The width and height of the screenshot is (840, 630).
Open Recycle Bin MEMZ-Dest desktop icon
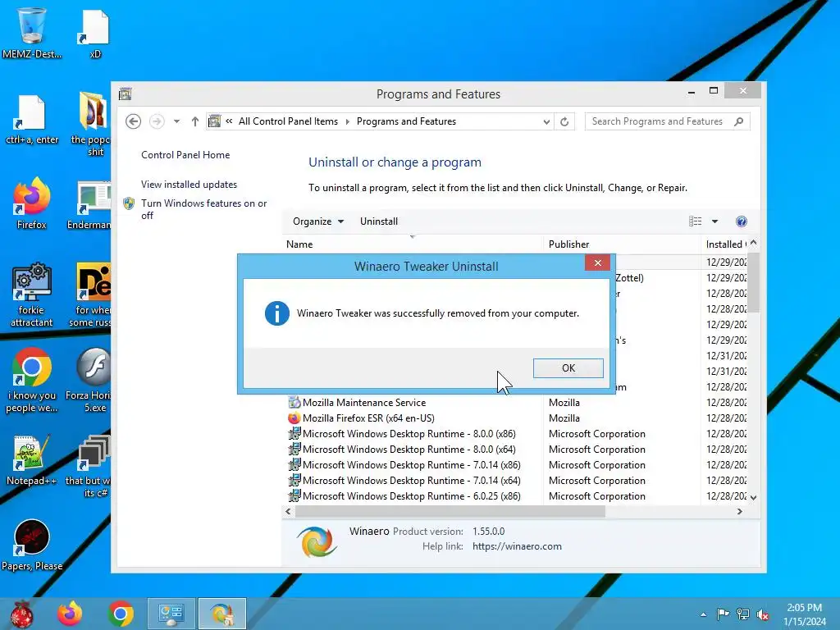[x=32, y=32]
